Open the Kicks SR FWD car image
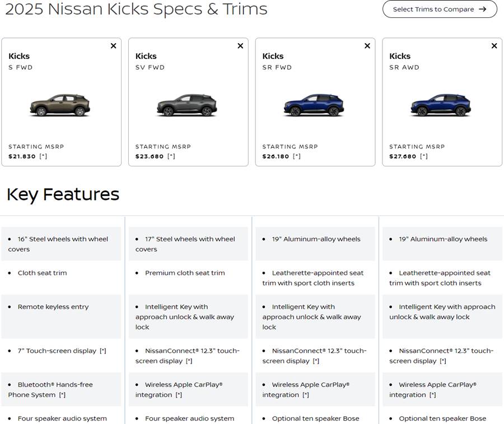The height and width of the screenshot is (424, 504). (x=314, y=105)
